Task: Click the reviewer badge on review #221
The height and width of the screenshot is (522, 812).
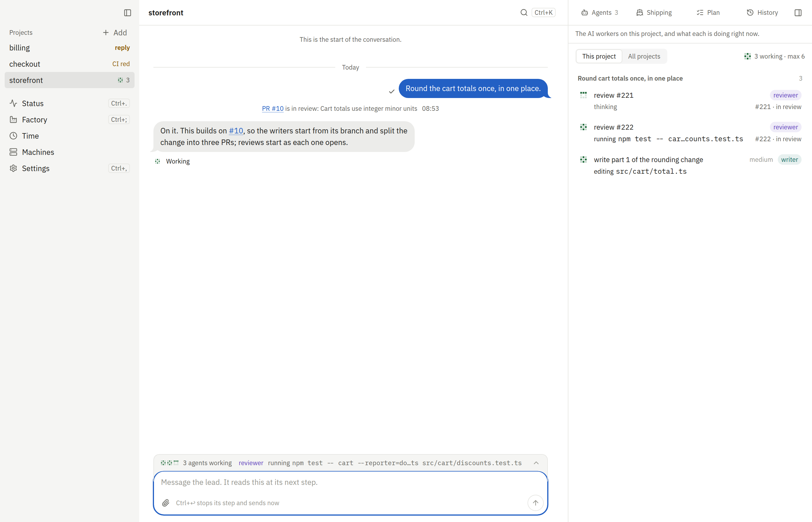Action: point(785,95)
